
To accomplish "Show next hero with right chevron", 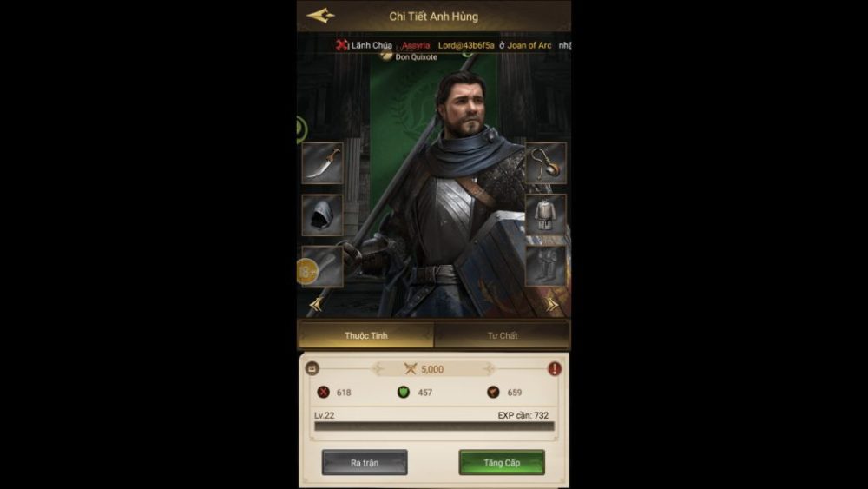I will click(552, 305).
